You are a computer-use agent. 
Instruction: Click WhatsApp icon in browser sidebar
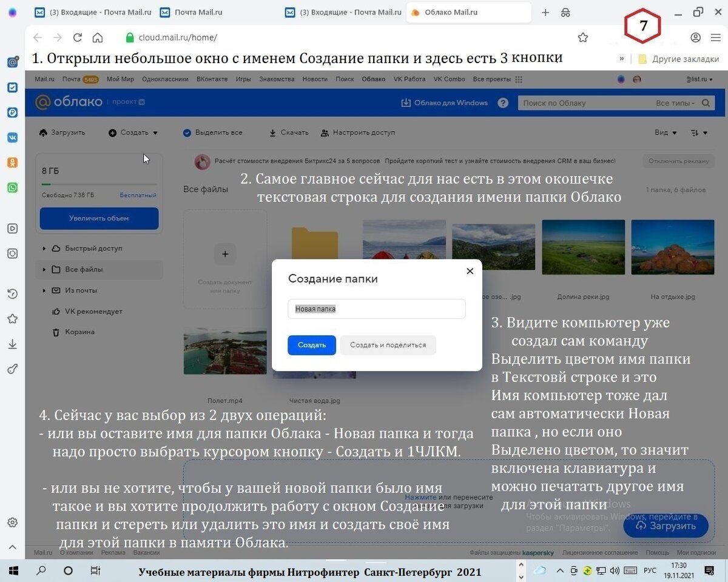12,187
